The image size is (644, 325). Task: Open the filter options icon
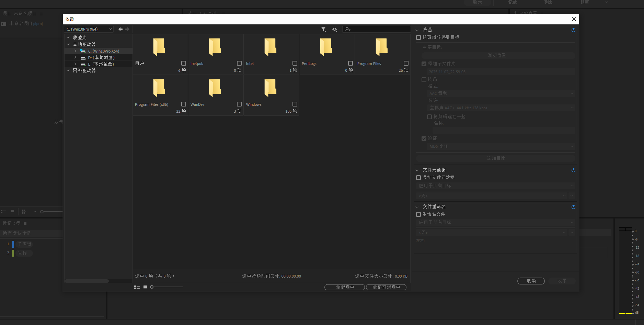click(323, 29)
